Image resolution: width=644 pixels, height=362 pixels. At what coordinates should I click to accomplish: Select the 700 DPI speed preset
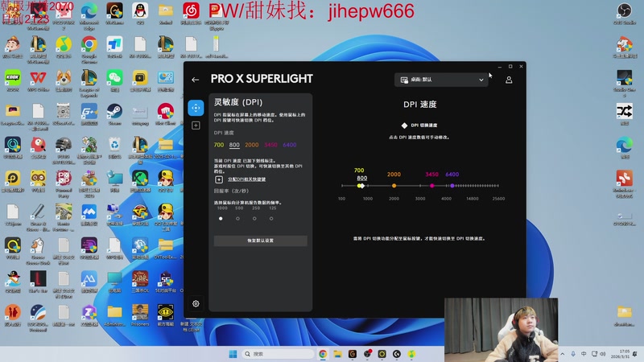(219, 145)
